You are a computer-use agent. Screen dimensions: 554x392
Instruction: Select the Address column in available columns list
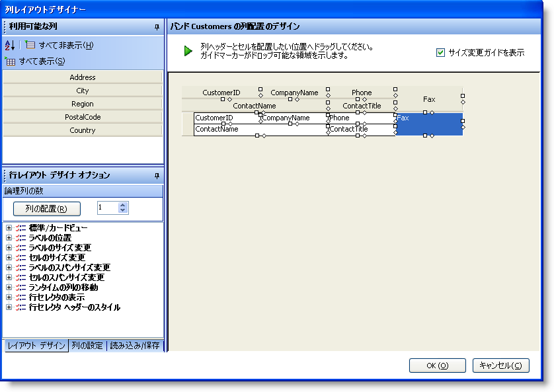tap(82, 77)
